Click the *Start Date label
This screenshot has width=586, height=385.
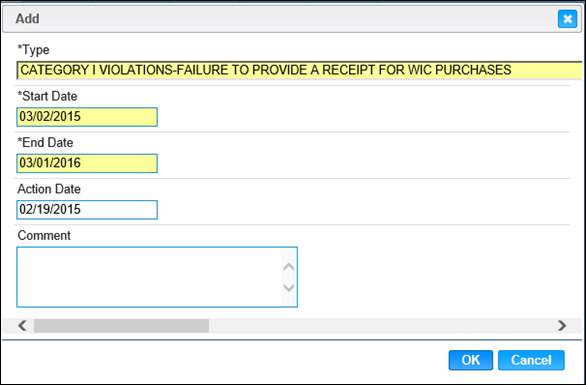(47, 96)
